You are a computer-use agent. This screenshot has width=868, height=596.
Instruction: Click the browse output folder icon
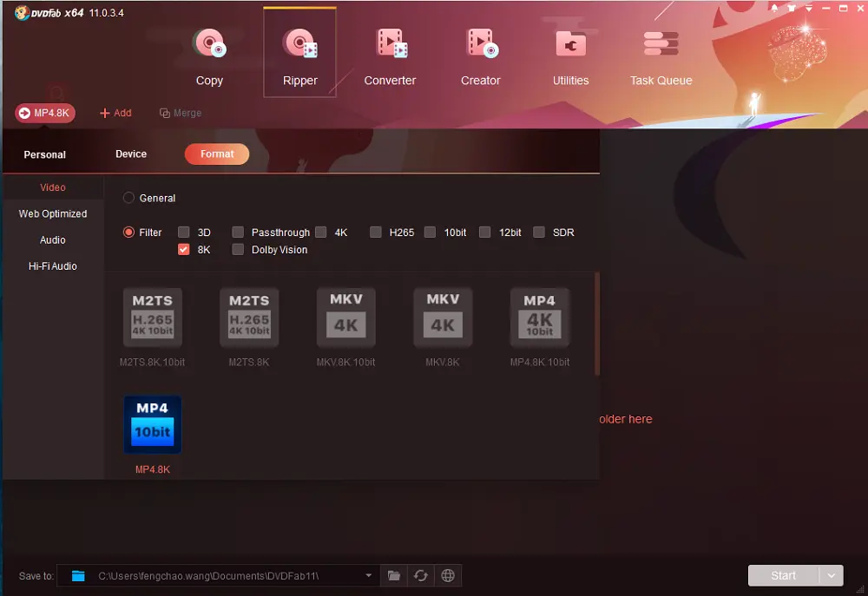click(x=394, y=575)
